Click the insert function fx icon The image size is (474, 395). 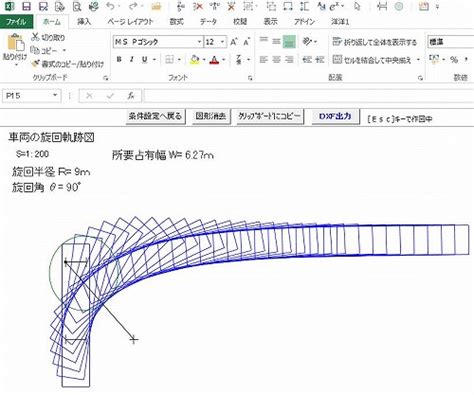click(131, 96)
